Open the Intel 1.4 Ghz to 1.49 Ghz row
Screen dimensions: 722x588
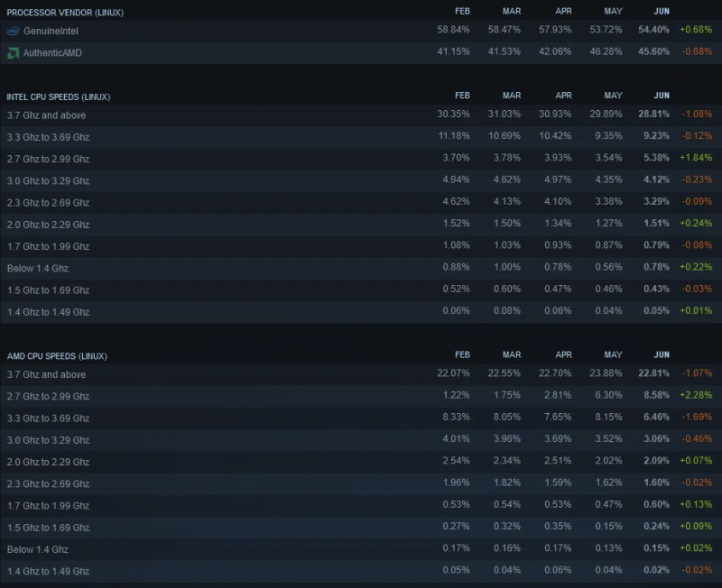tap(361, 312)
